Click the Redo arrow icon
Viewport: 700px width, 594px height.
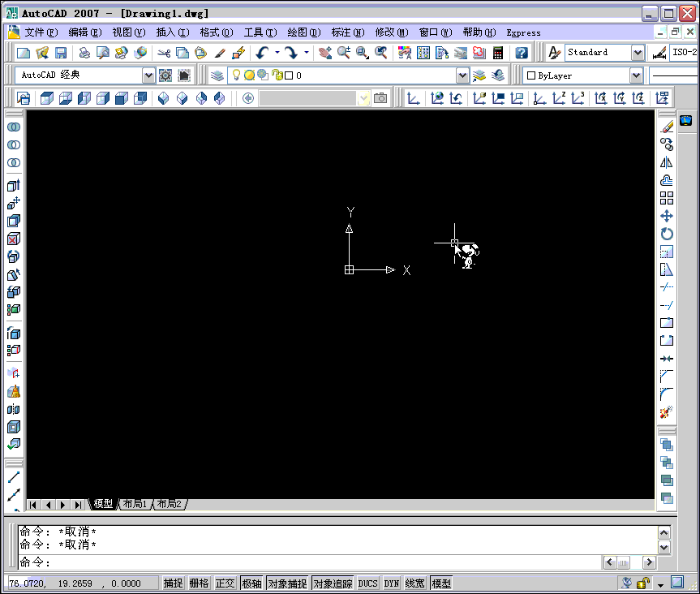291,53
